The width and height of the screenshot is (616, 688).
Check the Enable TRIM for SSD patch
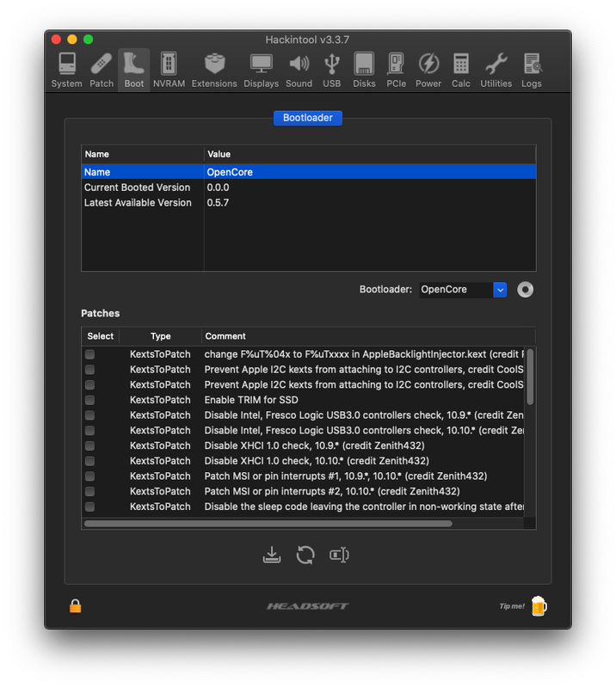click(x=90, y=400)
